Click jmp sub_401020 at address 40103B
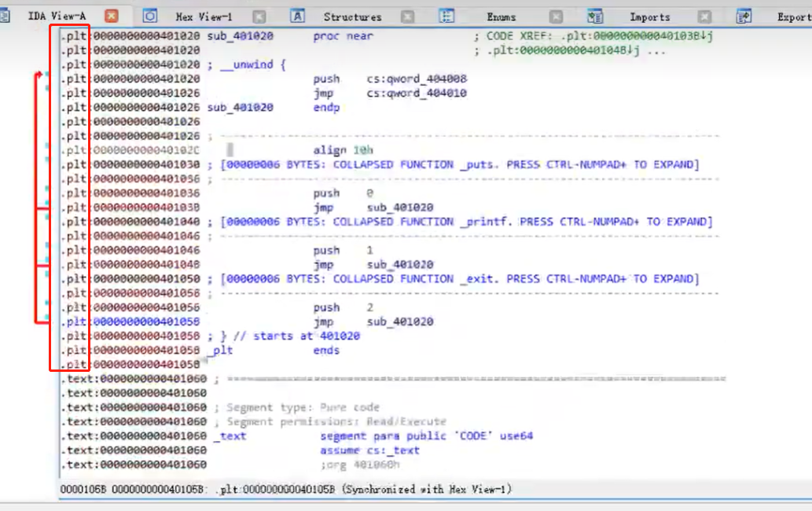The image size is (812, 511). pyautogui.click(x=373, y=208)
